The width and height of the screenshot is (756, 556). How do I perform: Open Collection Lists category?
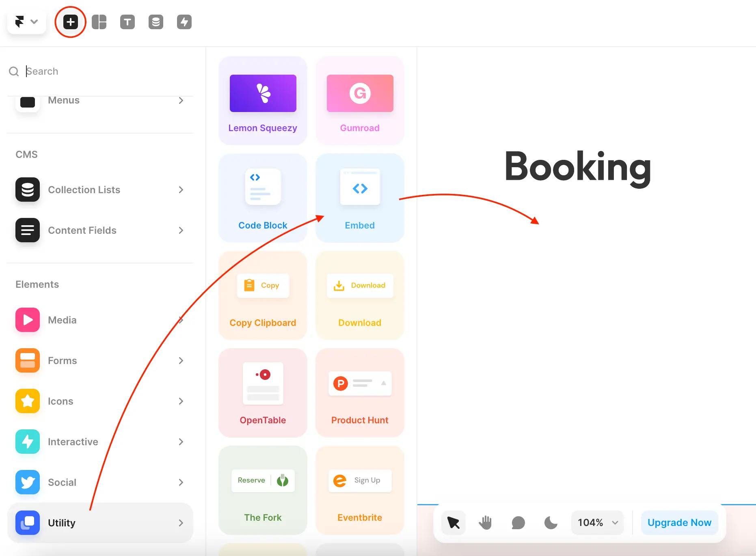click(100, 190)
